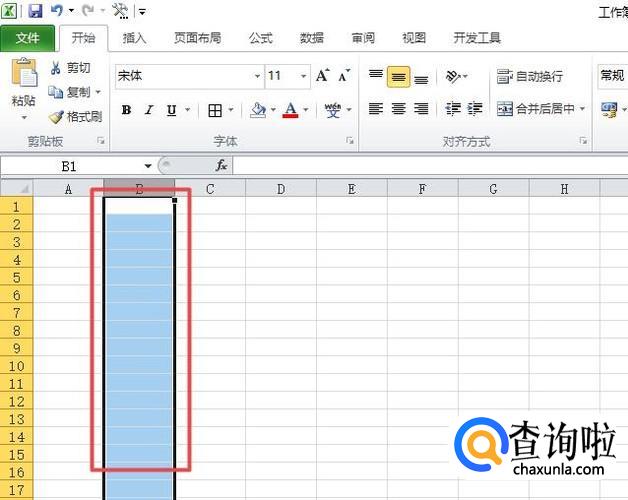
Task: Increase indent icon
Action: pyautogui.click(x=475, y=109)
